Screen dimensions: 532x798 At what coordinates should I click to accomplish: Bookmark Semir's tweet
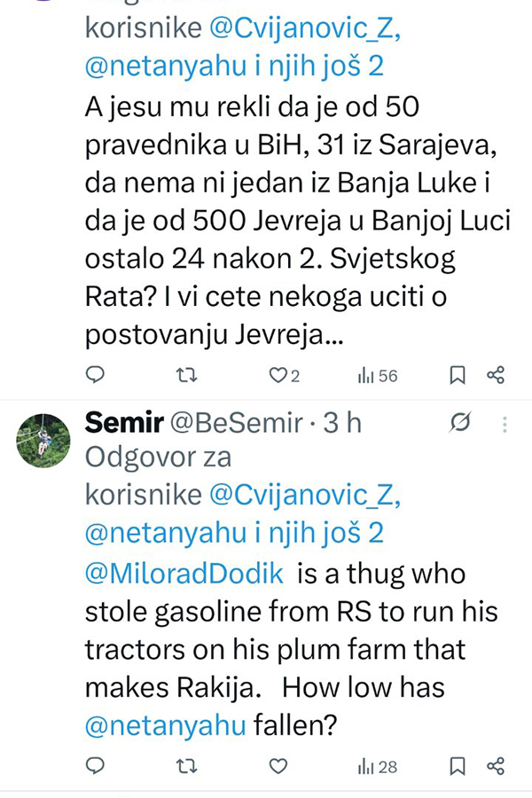tap(458, 766)
